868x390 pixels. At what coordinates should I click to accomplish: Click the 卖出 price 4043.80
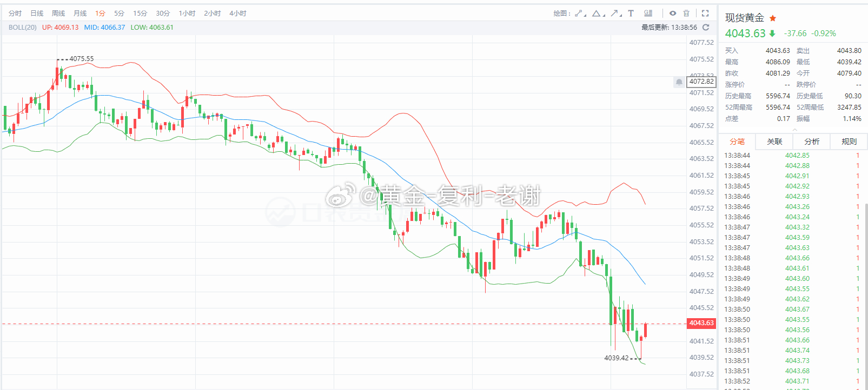(x=849, y=51)
